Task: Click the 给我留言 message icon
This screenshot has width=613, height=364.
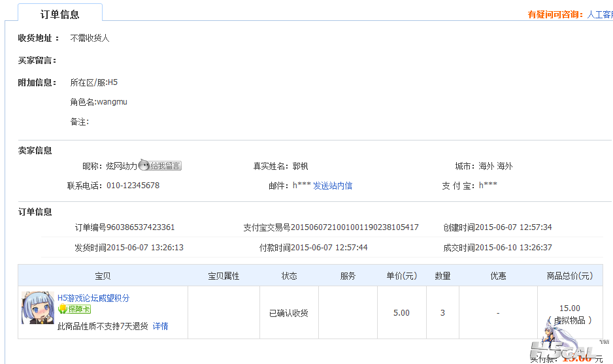Action: pos(160,165)
